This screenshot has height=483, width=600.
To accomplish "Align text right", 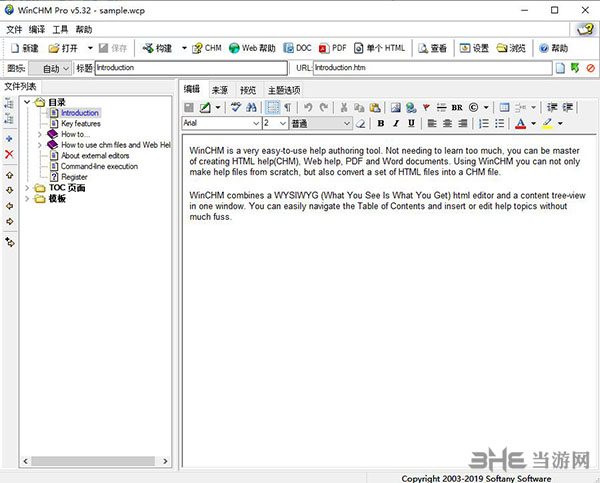I will pyautogui.click(x=463, y=123).
